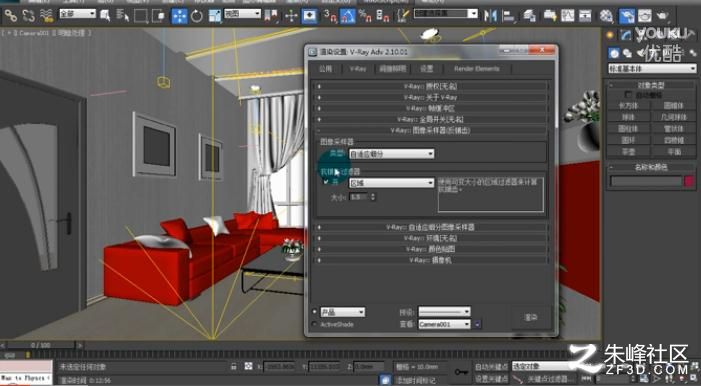Click the 长方体 box primitive button

(x=628, y=106)
